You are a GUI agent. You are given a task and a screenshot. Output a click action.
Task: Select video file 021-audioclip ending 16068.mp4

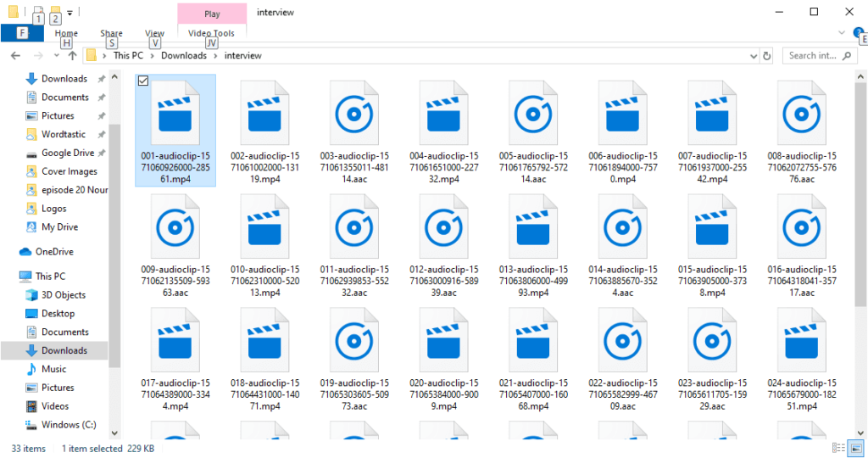pos(533,359)
